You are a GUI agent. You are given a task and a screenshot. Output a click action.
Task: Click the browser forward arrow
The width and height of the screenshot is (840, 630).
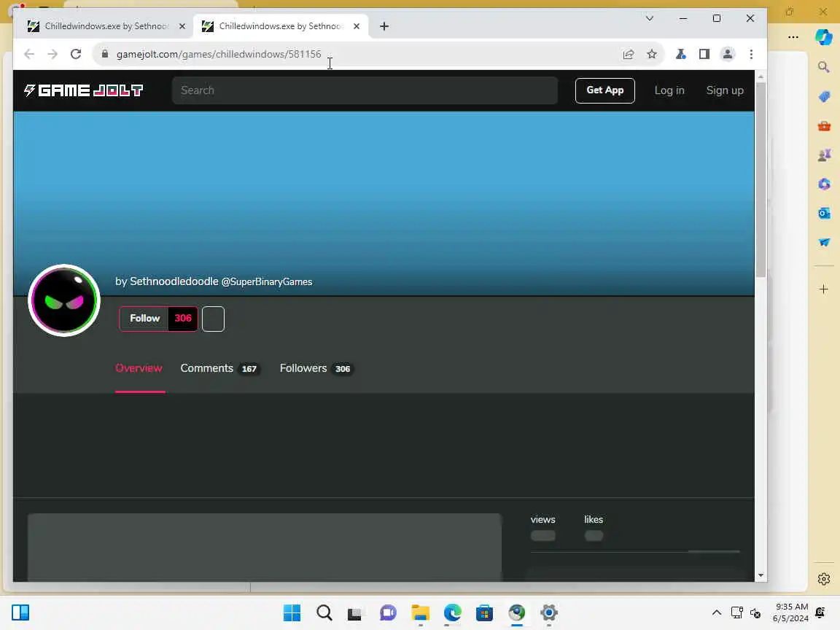(x=52, y=54)
